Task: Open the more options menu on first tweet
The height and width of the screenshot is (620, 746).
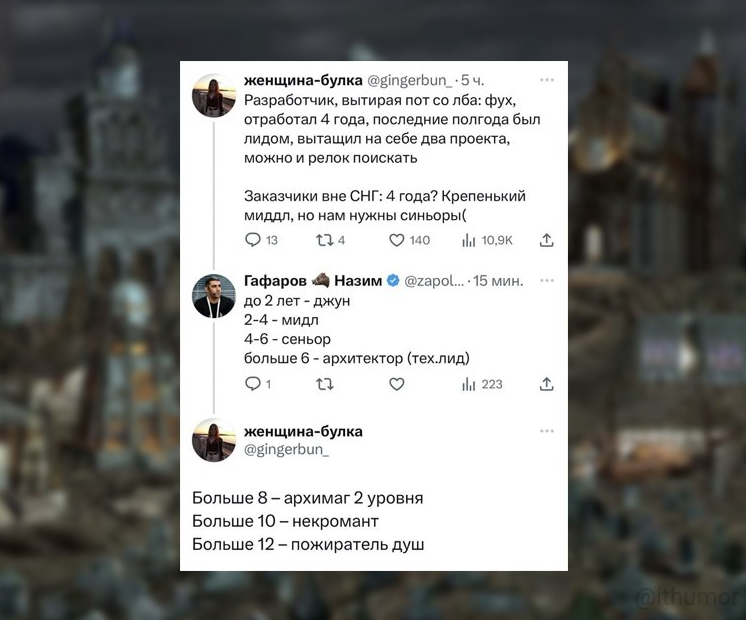Action: [x=547, y=80]
